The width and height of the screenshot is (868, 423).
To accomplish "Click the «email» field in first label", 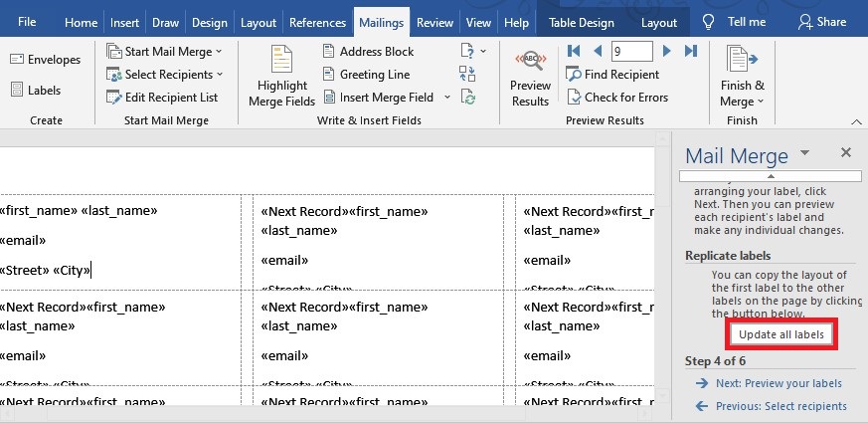I will (23, 241).
